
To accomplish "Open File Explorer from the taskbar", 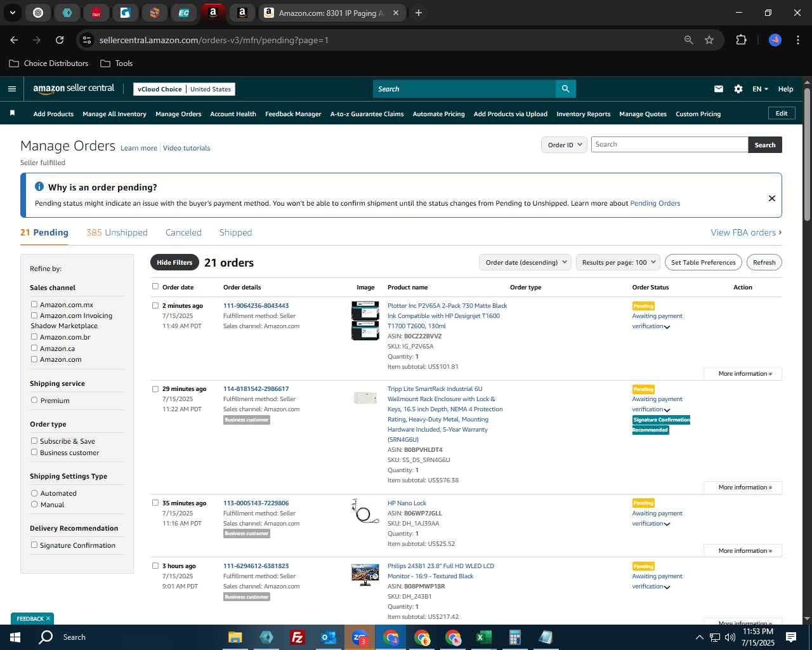I will tap(235, 637).
